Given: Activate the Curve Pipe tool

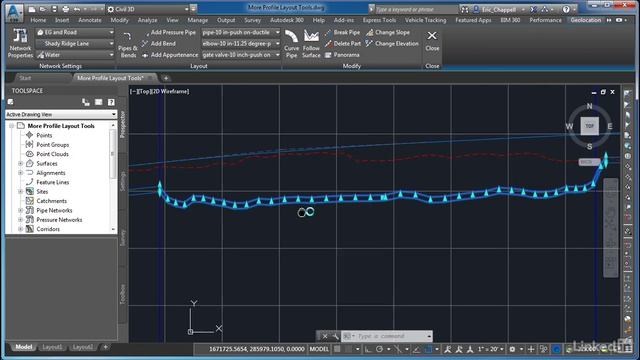Looking at the screenshot, I should pyautogui.click(x=291, y=44).
